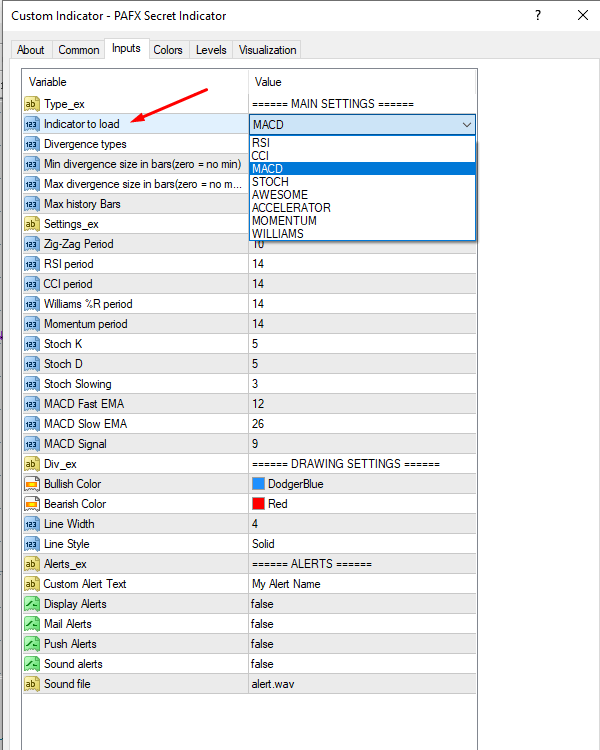This screenshot has width=600, height=750.
Task: Open the About tab
Action: click(x=31, y=50)
